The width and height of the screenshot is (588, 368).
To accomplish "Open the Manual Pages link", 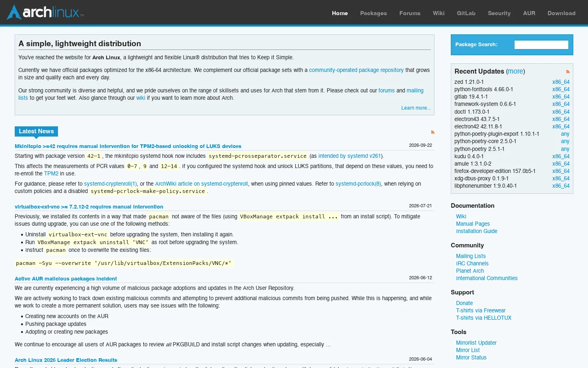I will point(473,224).
